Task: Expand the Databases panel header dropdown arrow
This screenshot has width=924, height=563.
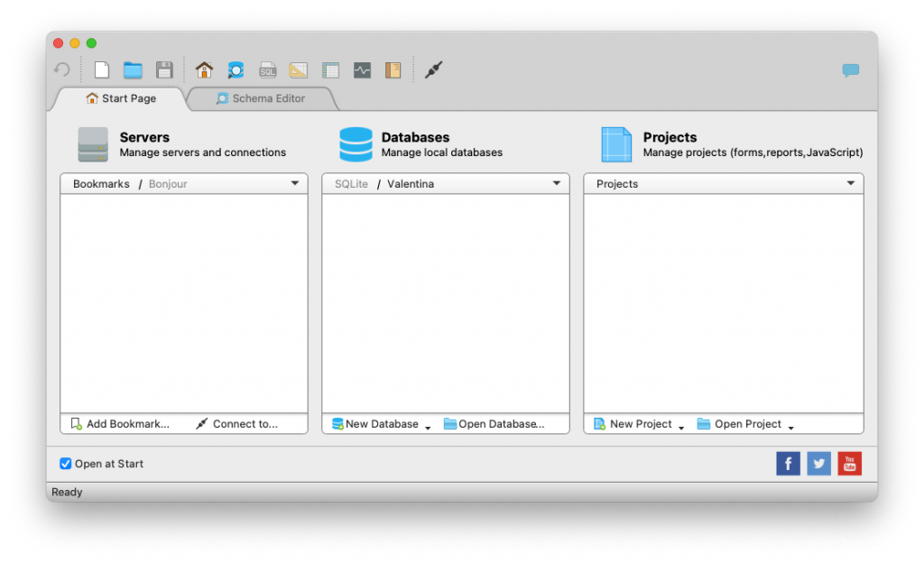Action: tap(556, 183)
